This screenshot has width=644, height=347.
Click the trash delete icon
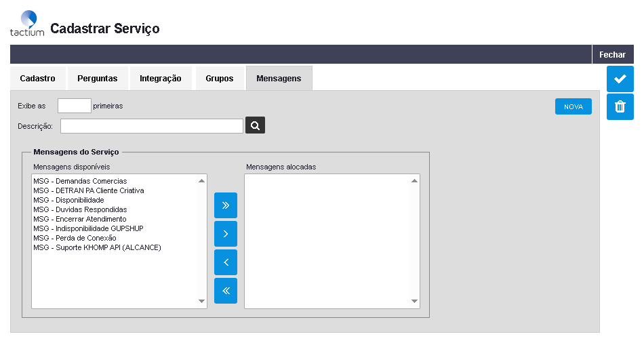[x=620, y=107]
